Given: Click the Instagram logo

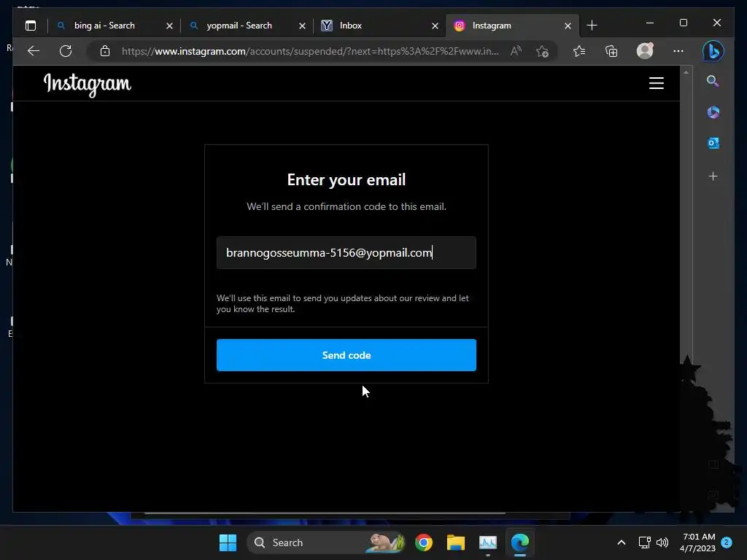Looking at the screenshot, I should pyautogui.click(x=88, y=85).
